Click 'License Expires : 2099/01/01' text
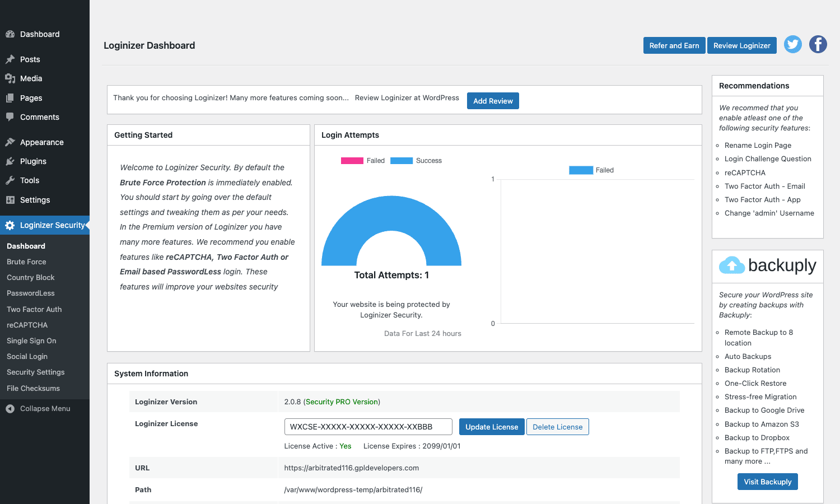Screen dimensions: 840x504 click(412, 446)
